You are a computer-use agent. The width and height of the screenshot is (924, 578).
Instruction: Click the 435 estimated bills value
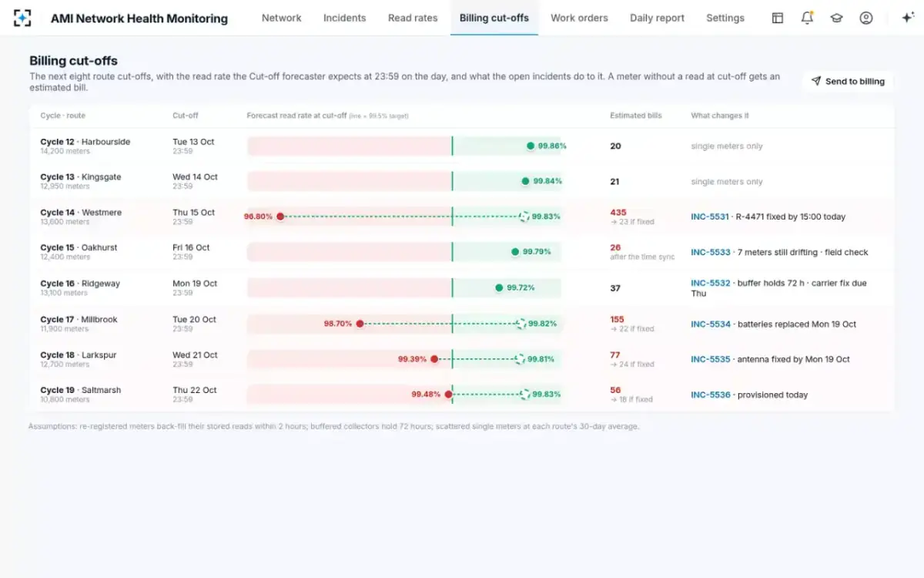[618, 213]
